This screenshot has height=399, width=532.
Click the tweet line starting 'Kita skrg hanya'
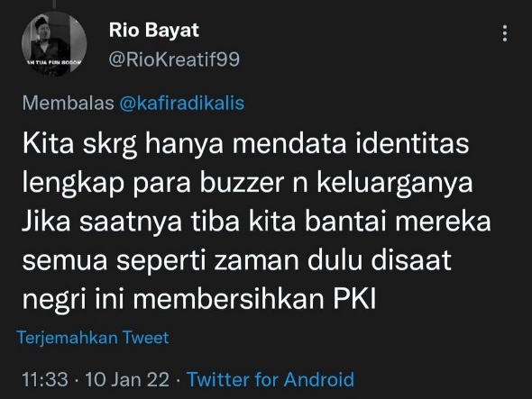pyautogui.click(x=245, y=144)
